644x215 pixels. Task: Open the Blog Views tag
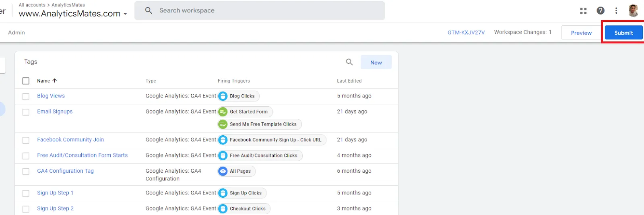[51, 96]
